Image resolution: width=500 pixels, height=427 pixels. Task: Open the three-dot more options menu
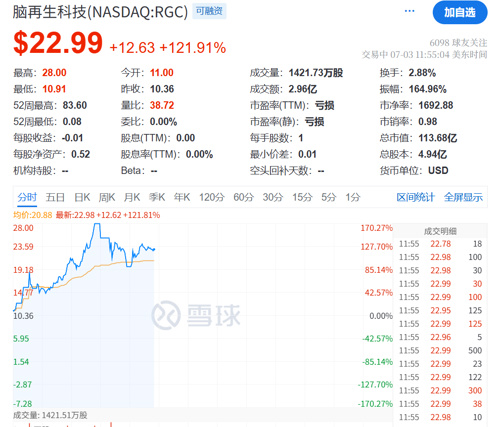(409, 11)
